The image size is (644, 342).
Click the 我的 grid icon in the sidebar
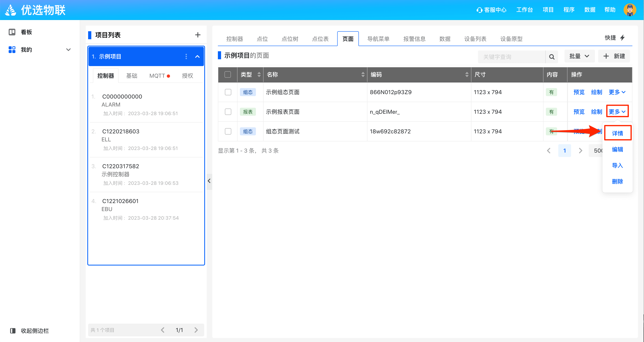(x=12, y=49)
